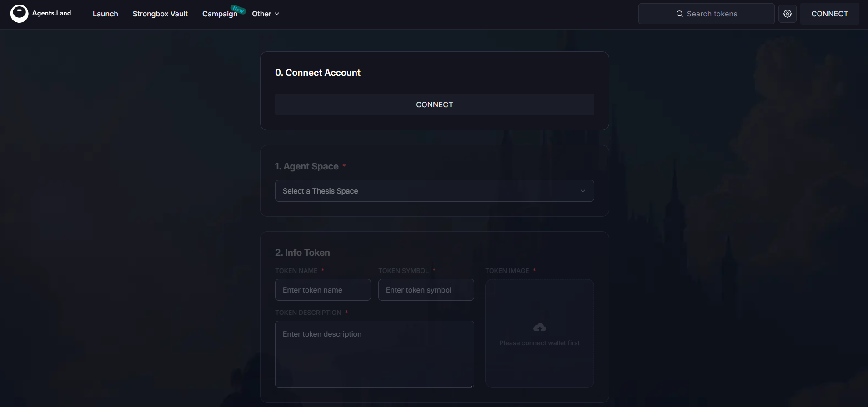Screen dimensions: 868x407
Task: Click into the token description text area
Action: click(x=374, y=354)
